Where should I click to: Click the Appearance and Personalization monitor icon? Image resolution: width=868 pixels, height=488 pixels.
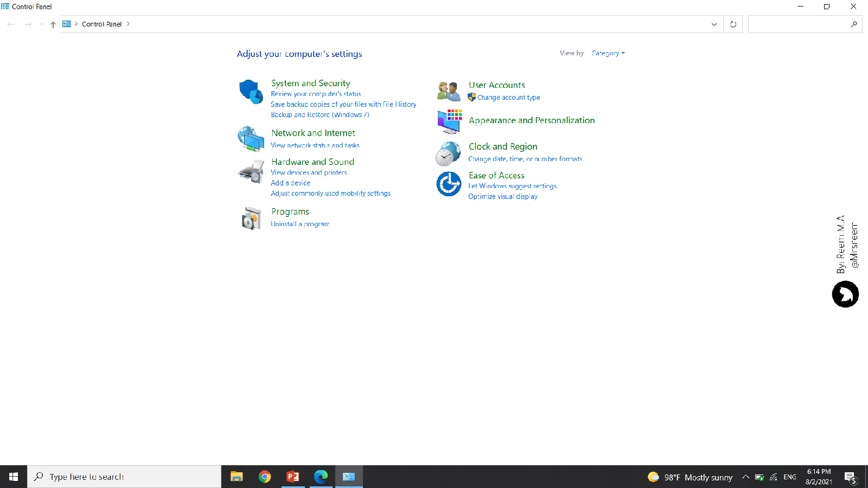point(449,121)
